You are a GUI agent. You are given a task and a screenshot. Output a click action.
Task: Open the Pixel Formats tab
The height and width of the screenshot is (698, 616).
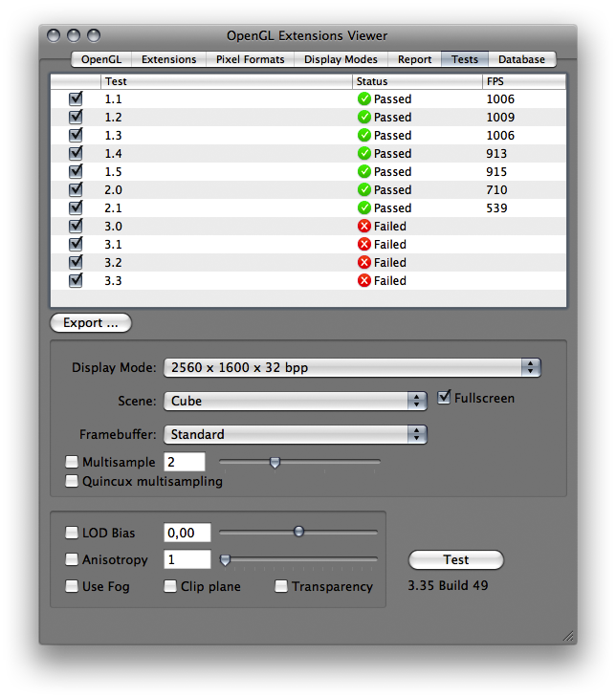point(251,59)
